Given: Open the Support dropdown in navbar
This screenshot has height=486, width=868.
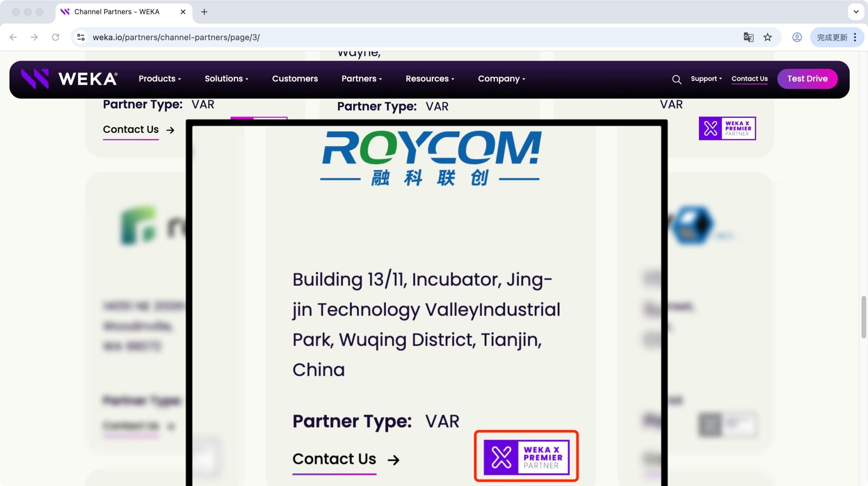Looking at the screenshot, I should click(706, 79).
